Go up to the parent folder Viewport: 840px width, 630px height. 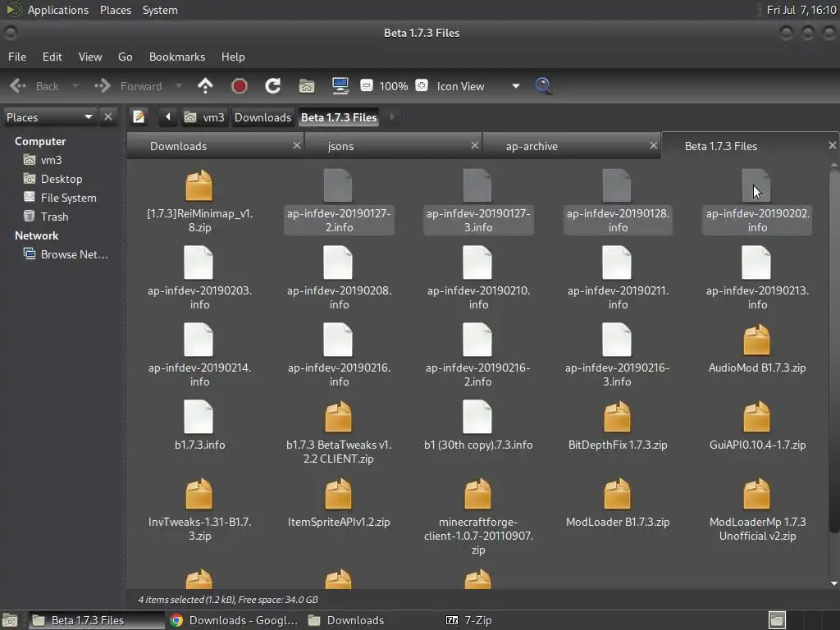click(205, 85)
